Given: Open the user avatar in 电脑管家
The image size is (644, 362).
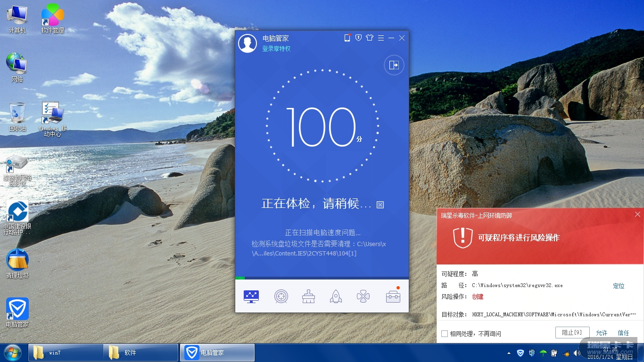Looking at the screenshot, I should 248,43.
